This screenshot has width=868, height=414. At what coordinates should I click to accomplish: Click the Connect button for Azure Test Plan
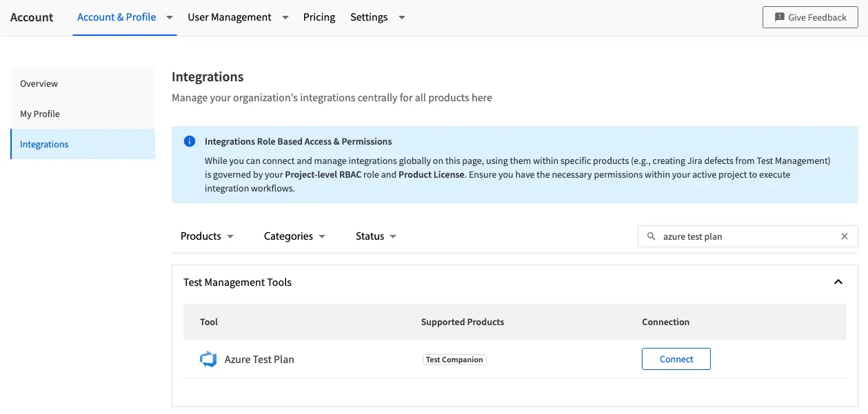coord(676,359)
